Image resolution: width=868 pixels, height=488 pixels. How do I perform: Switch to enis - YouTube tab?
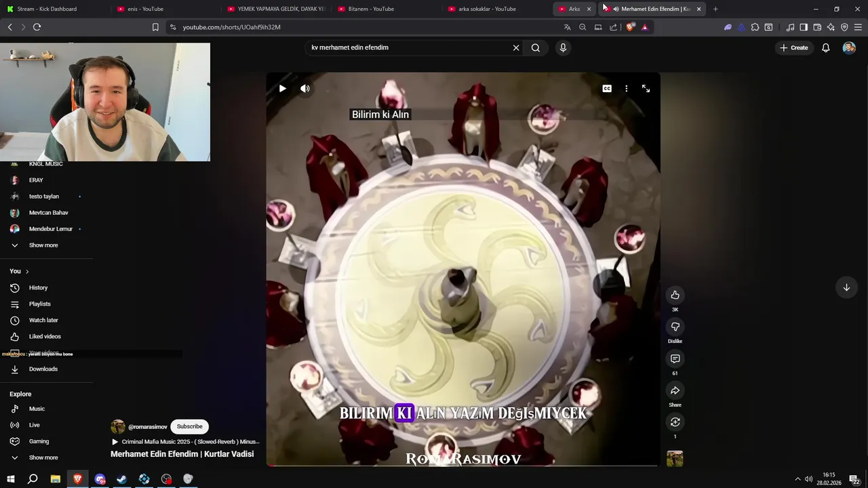point(165,9)
